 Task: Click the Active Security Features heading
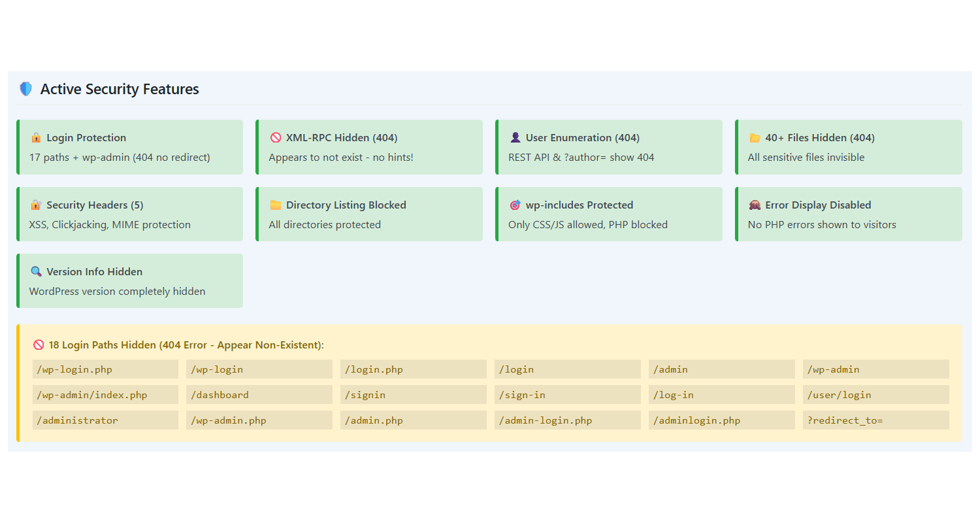point(120,89)
